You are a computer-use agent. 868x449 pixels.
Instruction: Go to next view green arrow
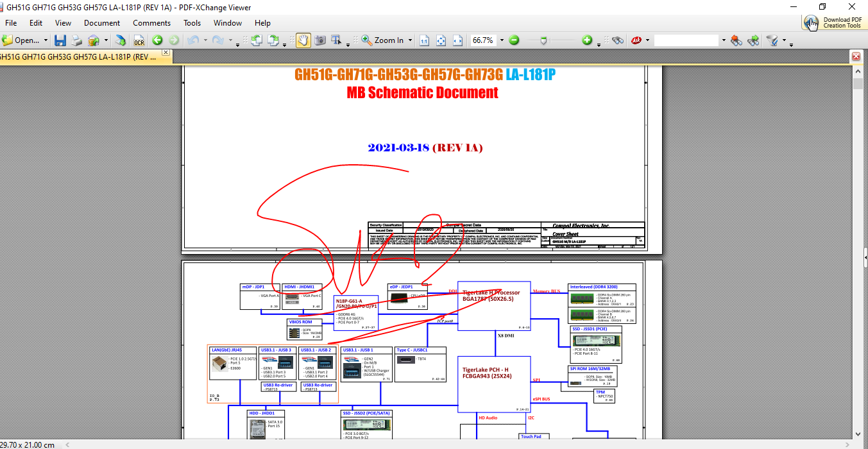coord(173,40)
